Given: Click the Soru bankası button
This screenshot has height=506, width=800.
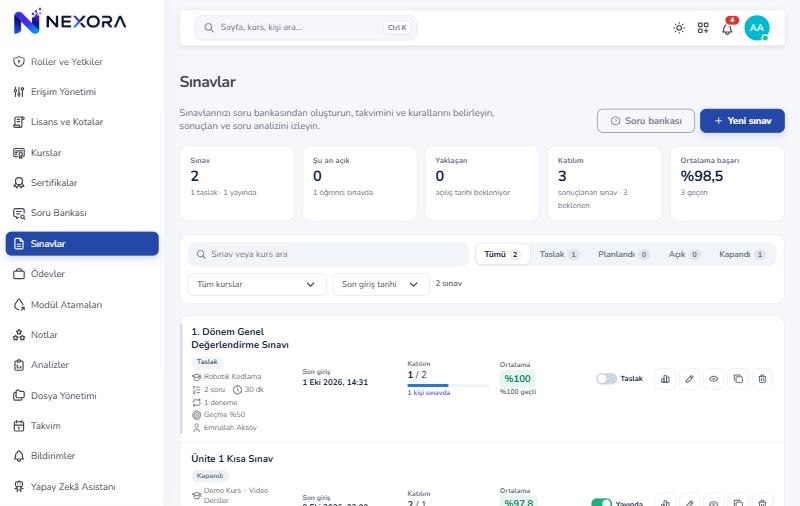Looking at the screenshot, I should click(646, 121).
